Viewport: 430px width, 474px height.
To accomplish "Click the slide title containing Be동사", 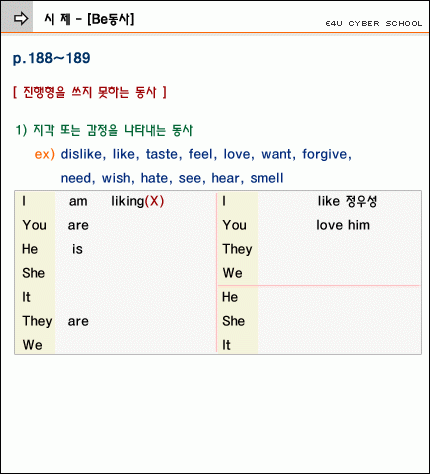I will (x=89, y=19).
